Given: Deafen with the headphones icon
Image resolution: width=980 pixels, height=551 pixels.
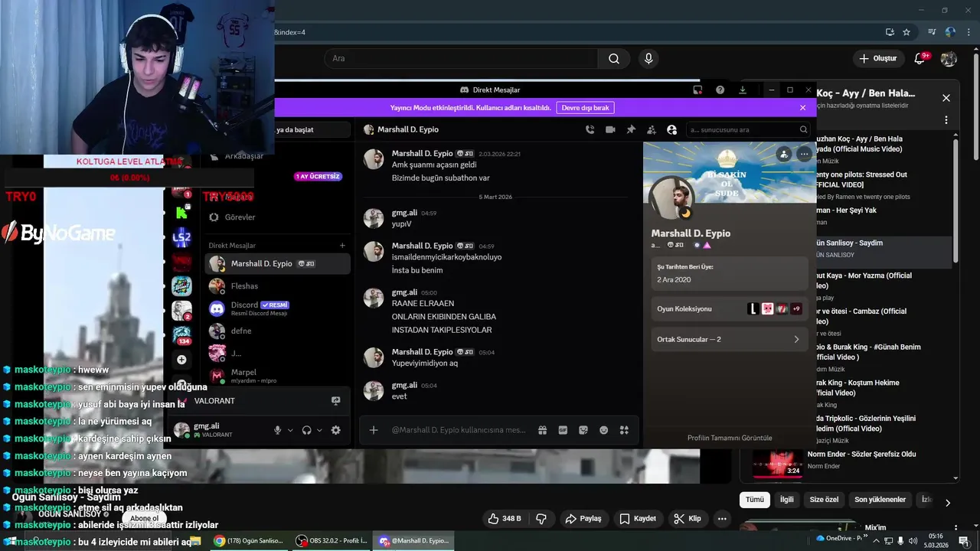Looking at the screenshot, I should 306,430.
